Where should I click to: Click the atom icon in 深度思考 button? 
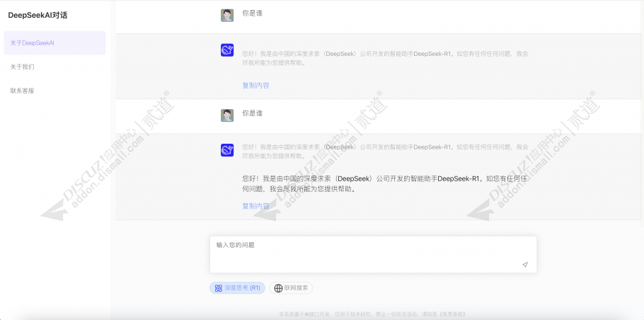point(219,288)
